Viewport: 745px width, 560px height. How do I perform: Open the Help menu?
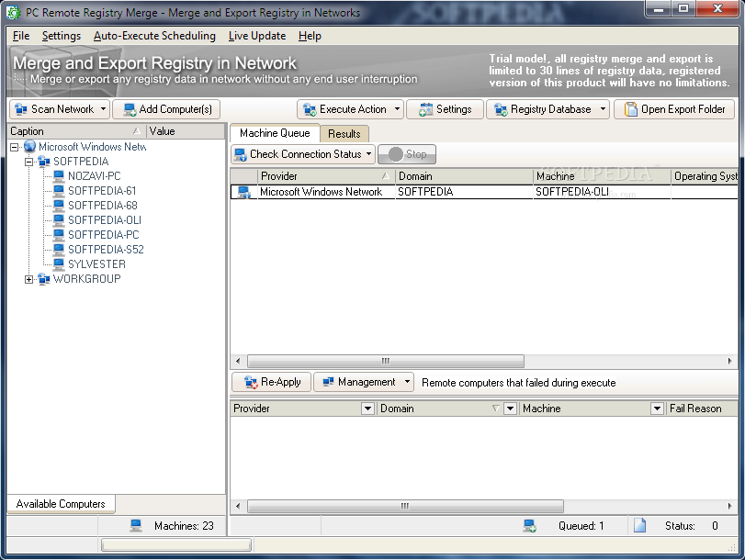(310, 36)
